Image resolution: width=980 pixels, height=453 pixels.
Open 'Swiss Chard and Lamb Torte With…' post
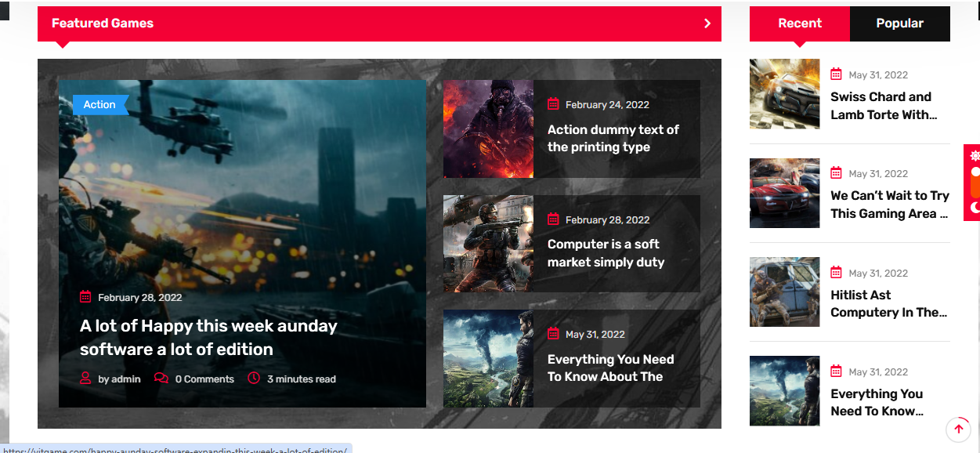click(x=884, y=106)
